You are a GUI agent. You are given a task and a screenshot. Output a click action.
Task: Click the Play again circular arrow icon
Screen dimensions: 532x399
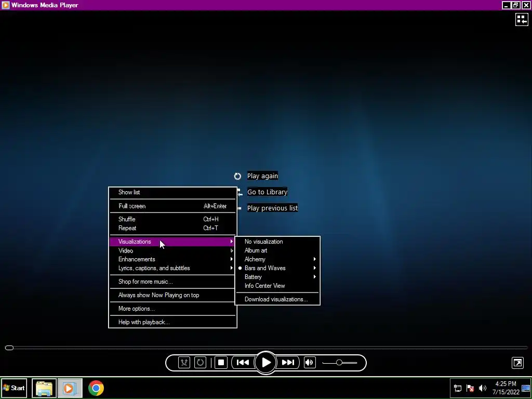click(237, 176)
